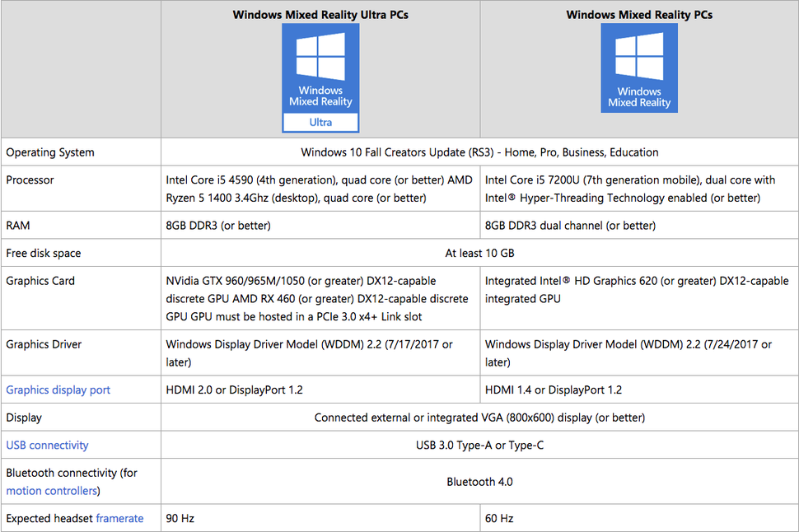Select the Bluetooth 4.0 cell
Screen dimensions: 799x532
479,482
